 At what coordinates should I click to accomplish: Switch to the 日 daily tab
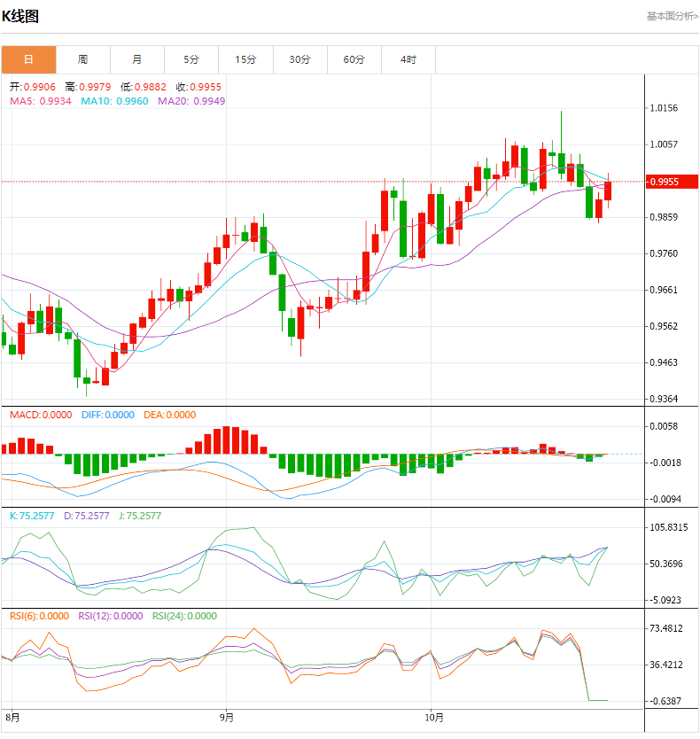[x=28, y=59]
